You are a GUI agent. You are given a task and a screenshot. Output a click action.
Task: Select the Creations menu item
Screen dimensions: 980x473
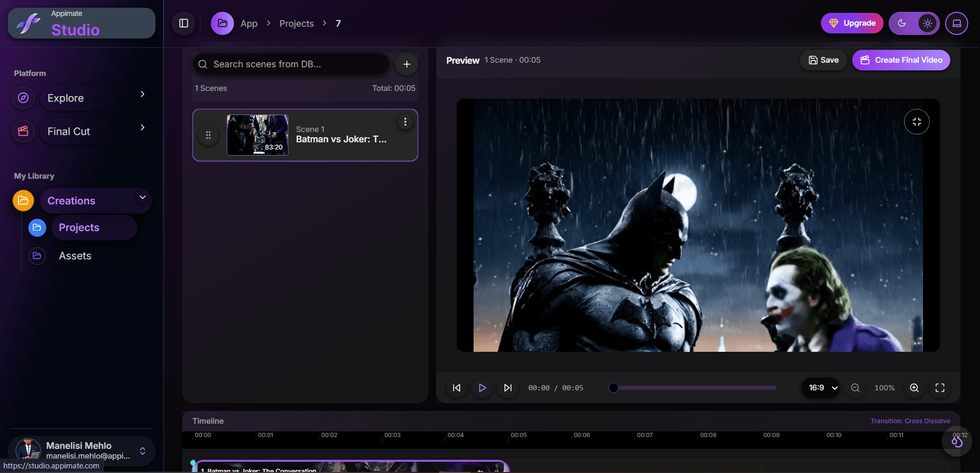95,201
